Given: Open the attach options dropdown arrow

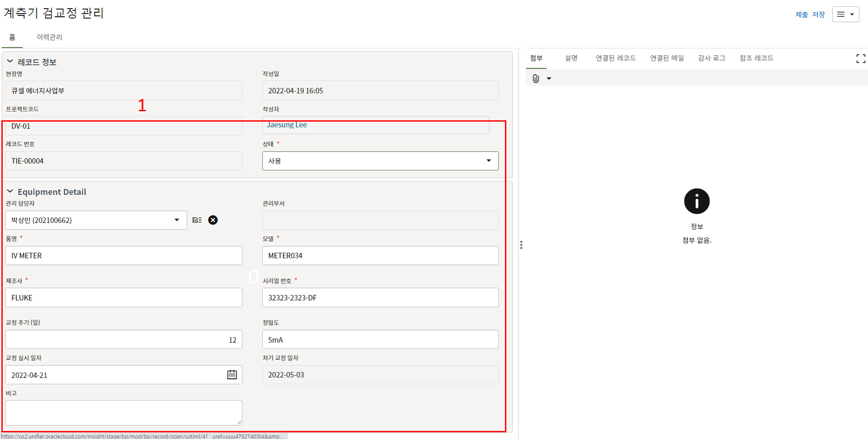Looking at the screenshot, I should [x=549, y=79].
